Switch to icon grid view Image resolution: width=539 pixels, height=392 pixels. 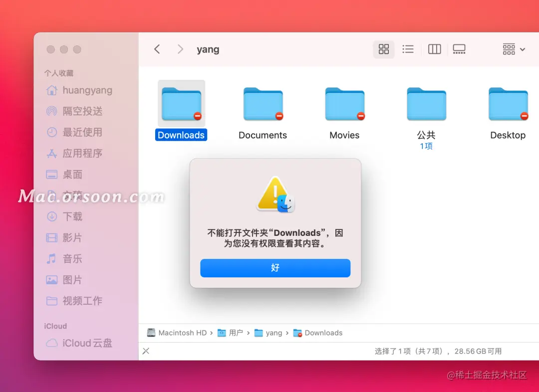click(384, 49)
